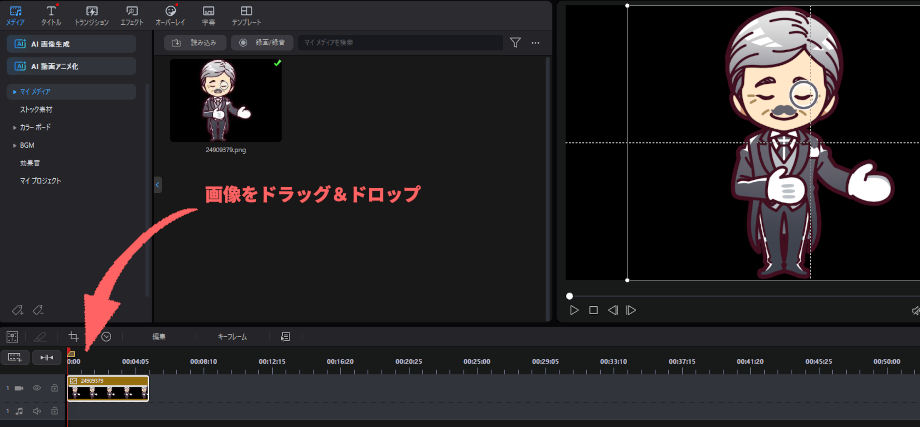Click the filter funnel icon in media library
The width and height of the screenshot is (920, 427).
coord(515,43)
